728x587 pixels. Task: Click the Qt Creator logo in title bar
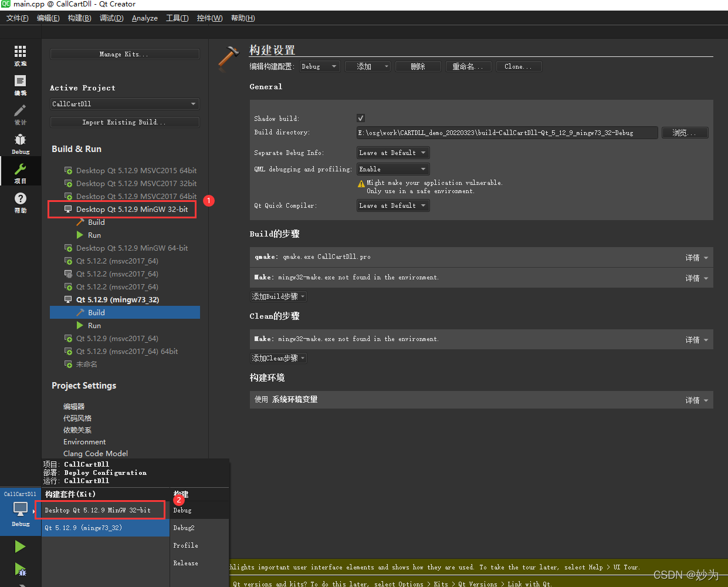6,4
